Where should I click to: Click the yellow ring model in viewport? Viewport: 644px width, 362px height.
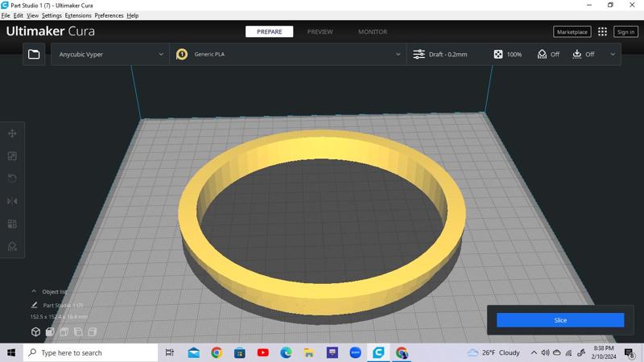tap(322, 299)
